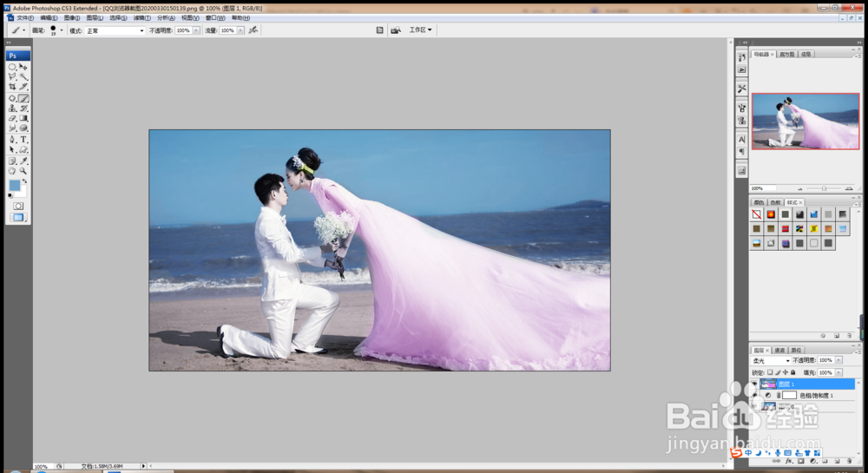Viewport: 868px width, 473px height.
Task: Select the Hand tool
Action: click(12, 171)
